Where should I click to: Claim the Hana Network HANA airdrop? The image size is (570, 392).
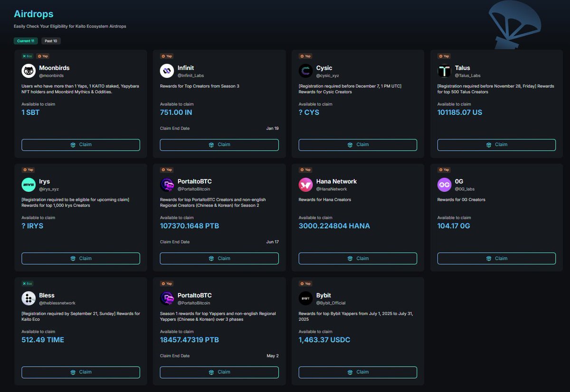click(358, 259)
